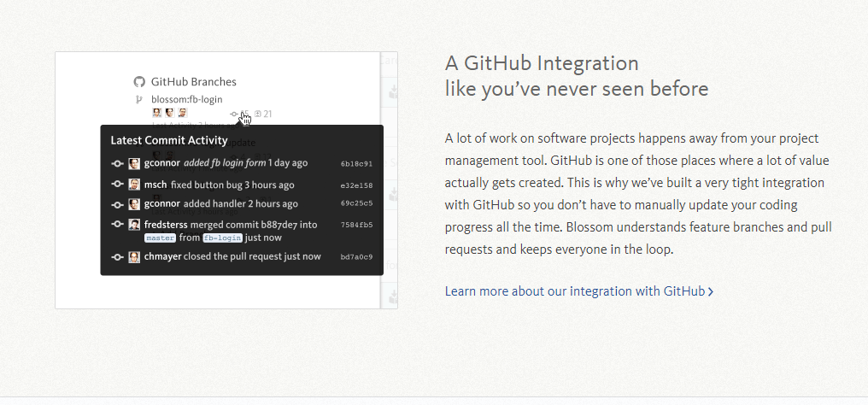Click the branch icon beside blossom:fb-login

[139, 99]
